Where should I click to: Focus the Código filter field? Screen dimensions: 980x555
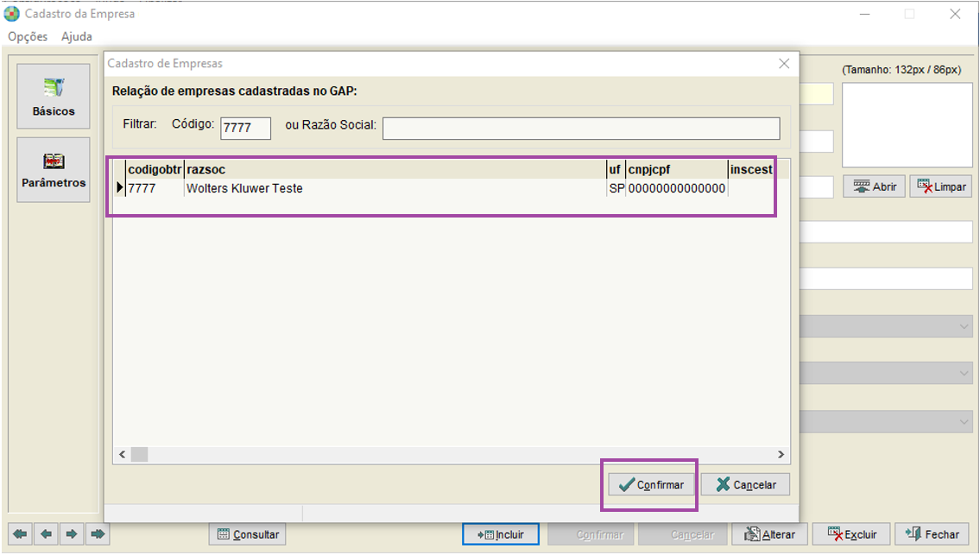click(245, 128)
